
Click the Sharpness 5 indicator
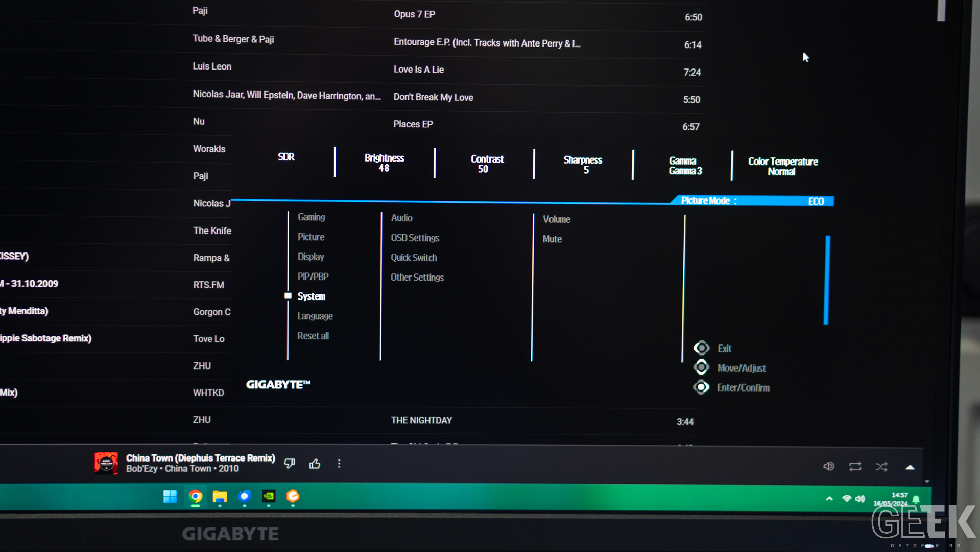[583, 165]
